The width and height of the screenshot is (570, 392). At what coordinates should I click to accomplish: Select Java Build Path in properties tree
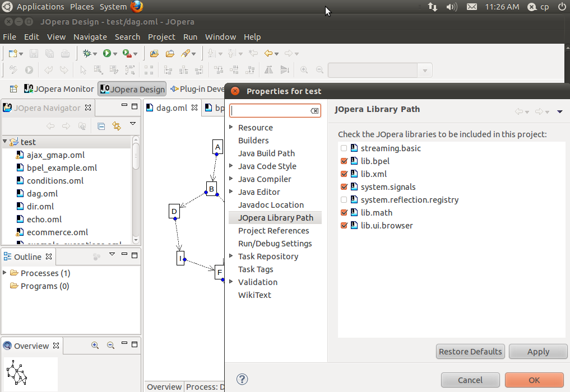[x=266, y=153]
